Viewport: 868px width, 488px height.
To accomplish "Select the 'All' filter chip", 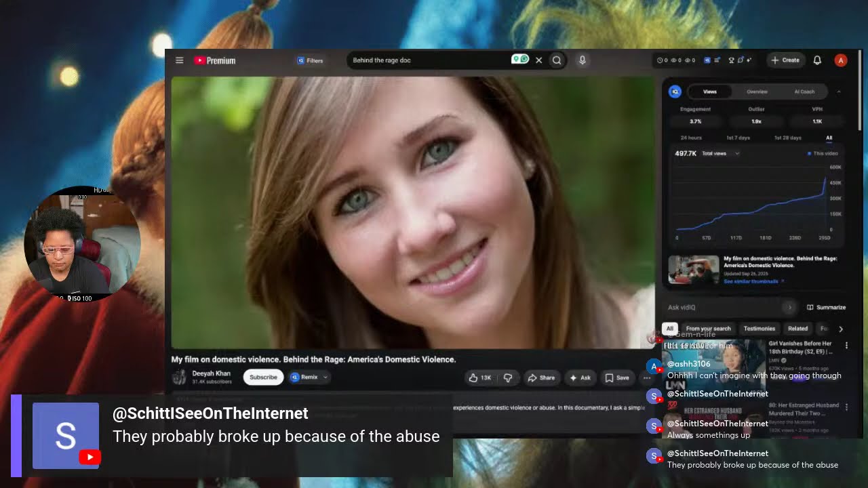I will click(669, 329).
